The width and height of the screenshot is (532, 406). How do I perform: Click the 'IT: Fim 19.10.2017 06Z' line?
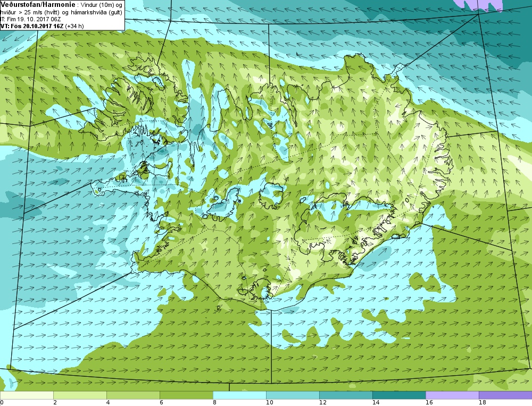30,19
